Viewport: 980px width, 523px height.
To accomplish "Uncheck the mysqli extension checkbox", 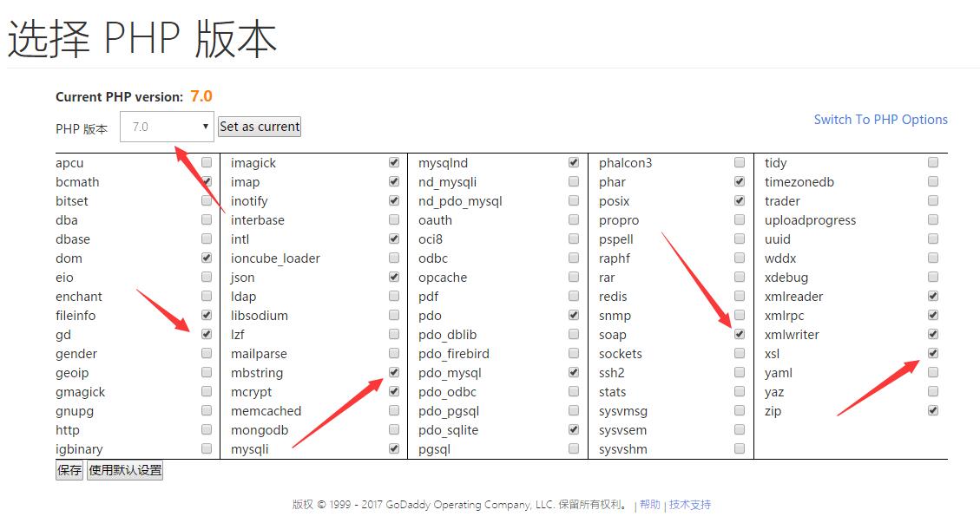I will coord(394,448).
